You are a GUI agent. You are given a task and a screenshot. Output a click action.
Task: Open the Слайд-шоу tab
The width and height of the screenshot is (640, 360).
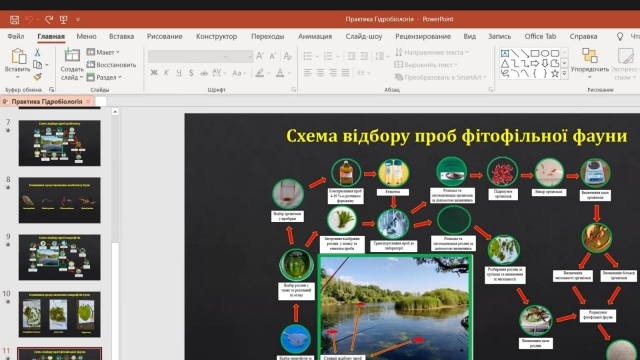364,36
